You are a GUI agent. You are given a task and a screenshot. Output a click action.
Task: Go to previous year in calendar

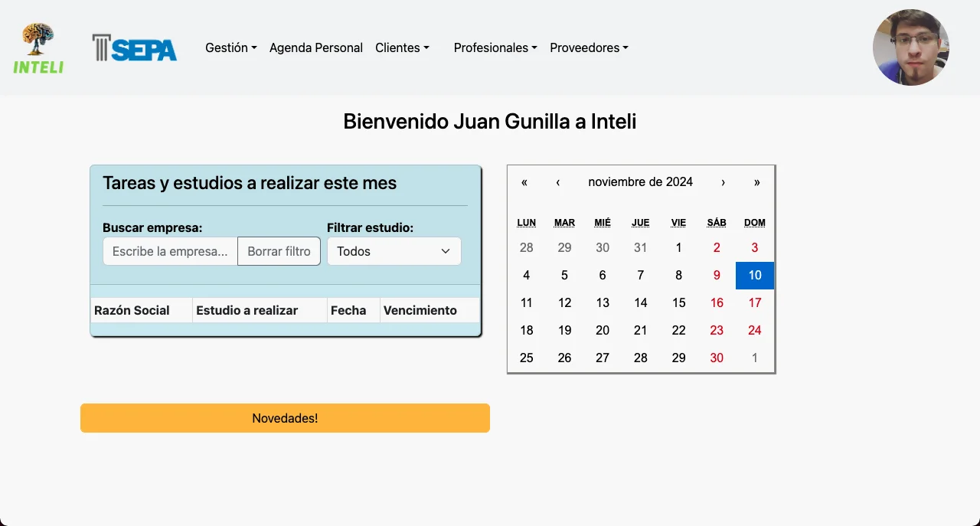524,182
